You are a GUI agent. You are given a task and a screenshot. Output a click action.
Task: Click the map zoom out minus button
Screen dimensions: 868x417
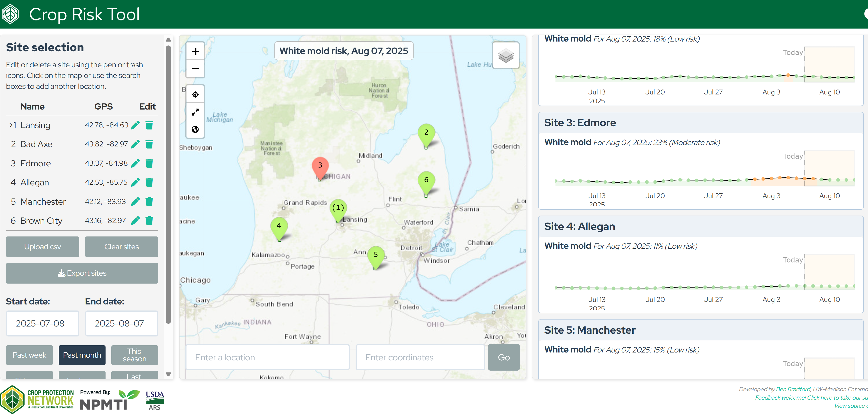click(195, 69)
